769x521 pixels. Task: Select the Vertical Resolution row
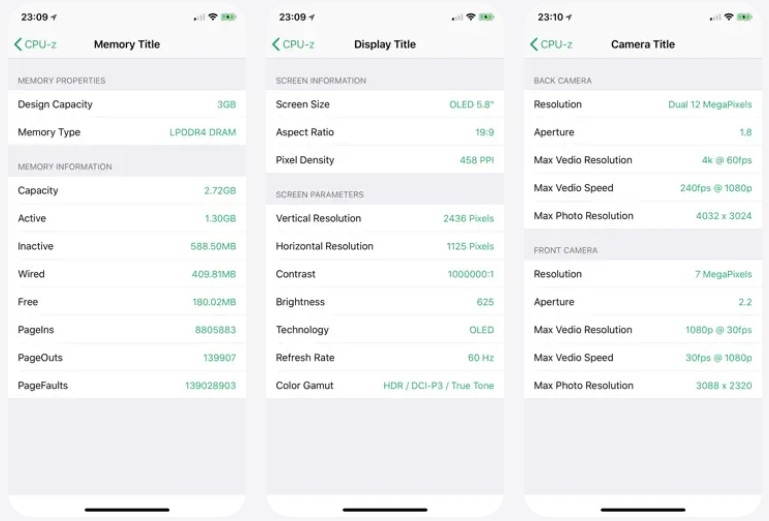pyautogui.click(x=385, y=218)
